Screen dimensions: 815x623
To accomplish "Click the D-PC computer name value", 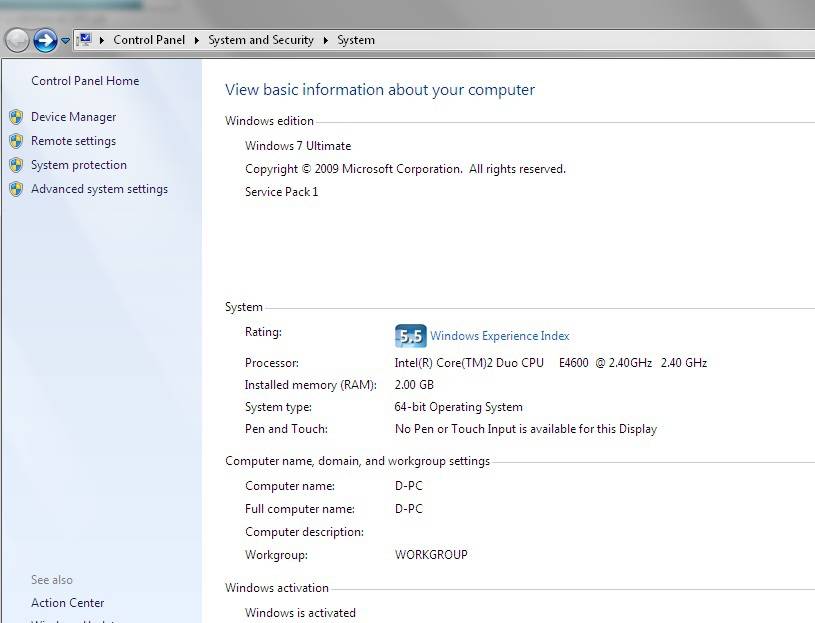I will click(x=409, y=486).
